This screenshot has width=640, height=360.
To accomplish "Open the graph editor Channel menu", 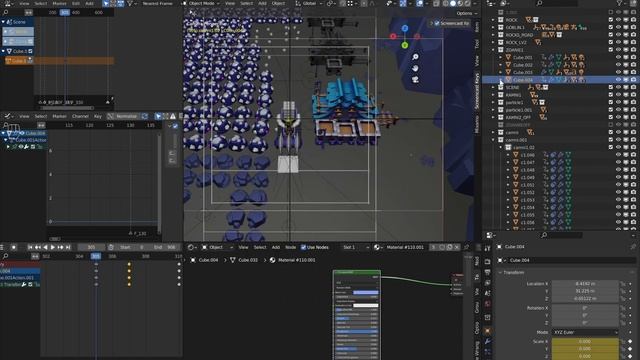I will click(x=80, y=116).
